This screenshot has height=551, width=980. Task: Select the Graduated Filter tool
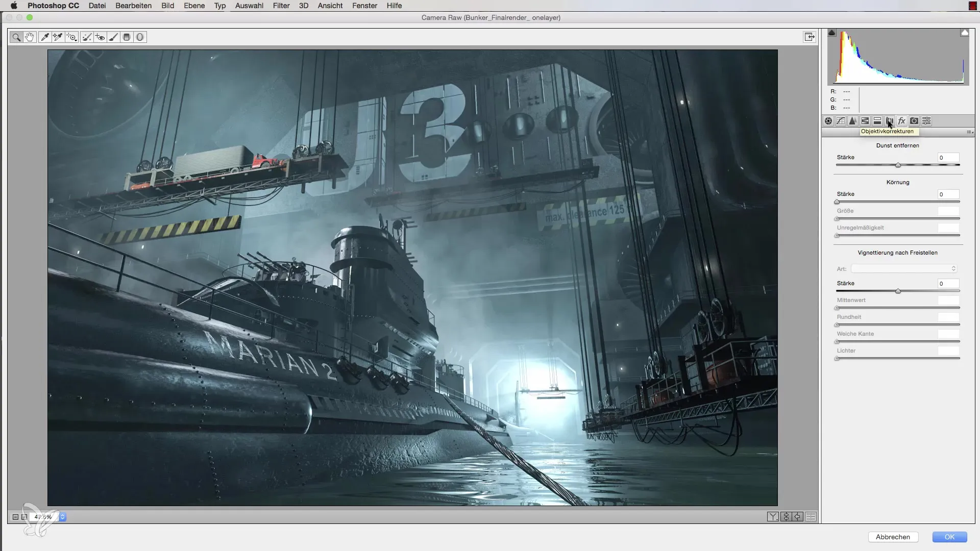(127, 37)
